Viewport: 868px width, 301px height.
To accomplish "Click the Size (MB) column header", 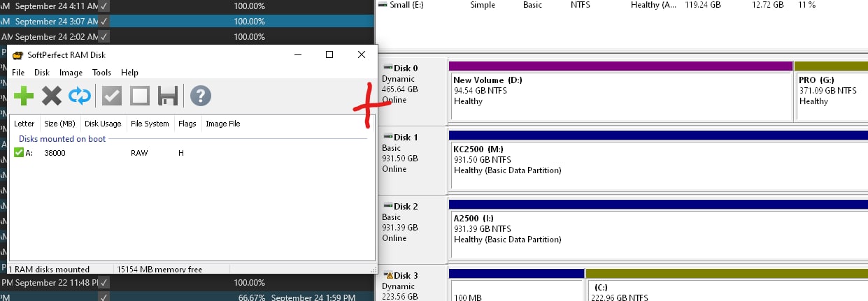I will click(x=59, y=124).
